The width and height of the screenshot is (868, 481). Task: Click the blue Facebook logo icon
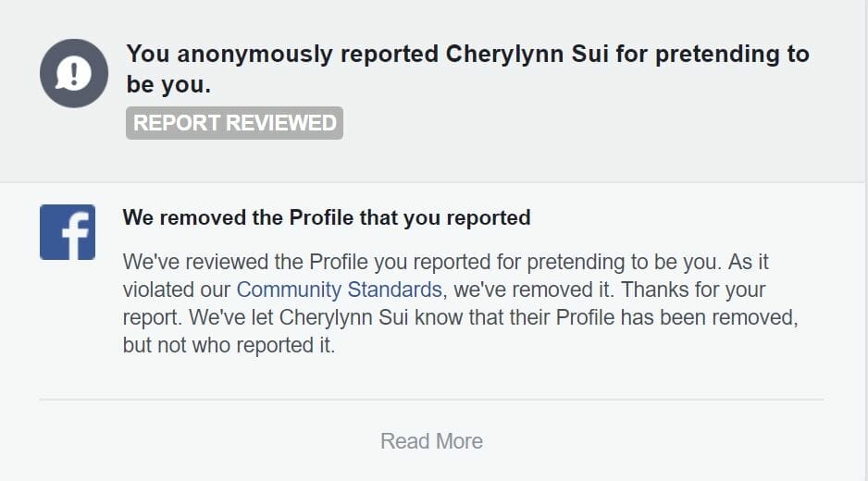pyautogui.click(x=68, y=232)
